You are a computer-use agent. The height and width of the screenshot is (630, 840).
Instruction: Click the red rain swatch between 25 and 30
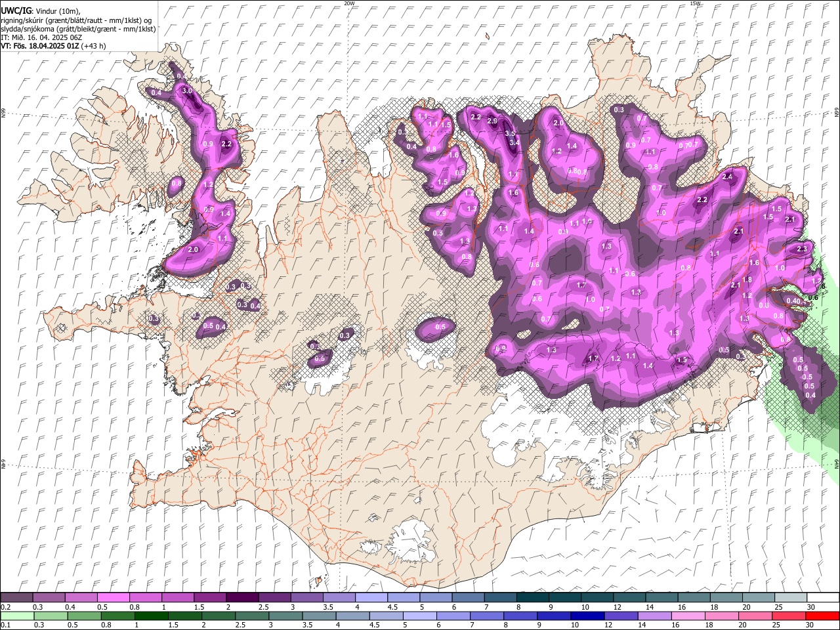point(788,616)
